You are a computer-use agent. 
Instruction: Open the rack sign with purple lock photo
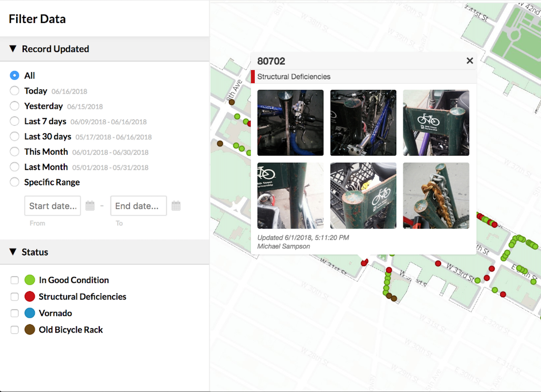coord(436,123)
